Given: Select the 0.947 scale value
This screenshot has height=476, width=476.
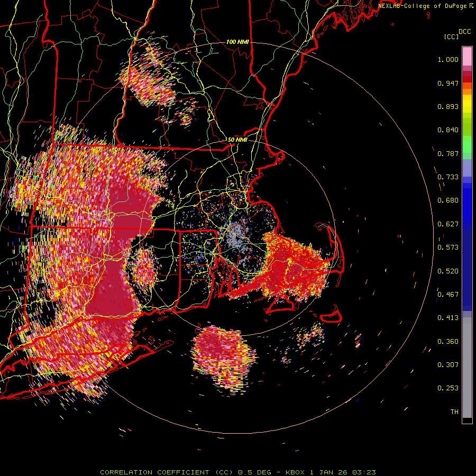Looking at the screenshot, I should (x=448, y=83).
